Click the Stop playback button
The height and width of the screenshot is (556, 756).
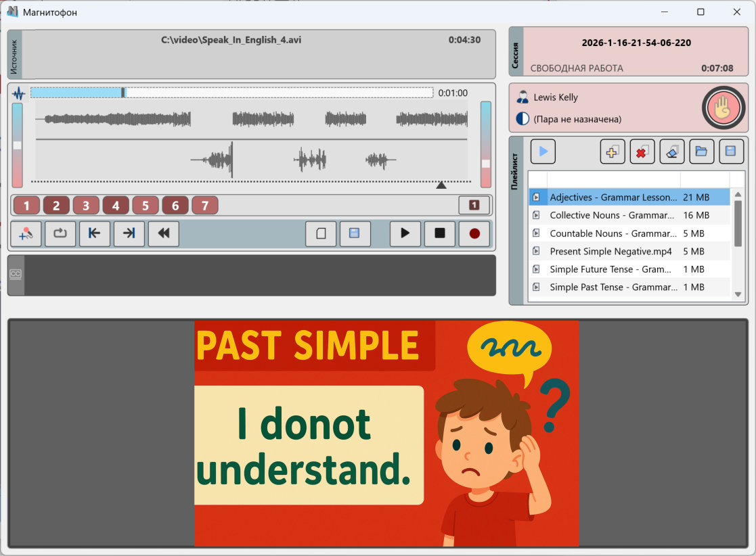tap(439, 233)
